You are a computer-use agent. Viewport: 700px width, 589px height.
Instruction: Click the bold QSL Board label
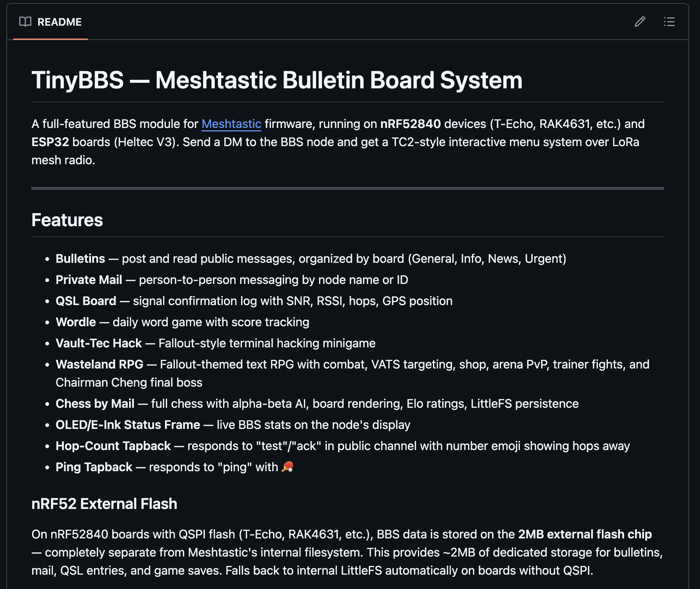tap(86, 301)
